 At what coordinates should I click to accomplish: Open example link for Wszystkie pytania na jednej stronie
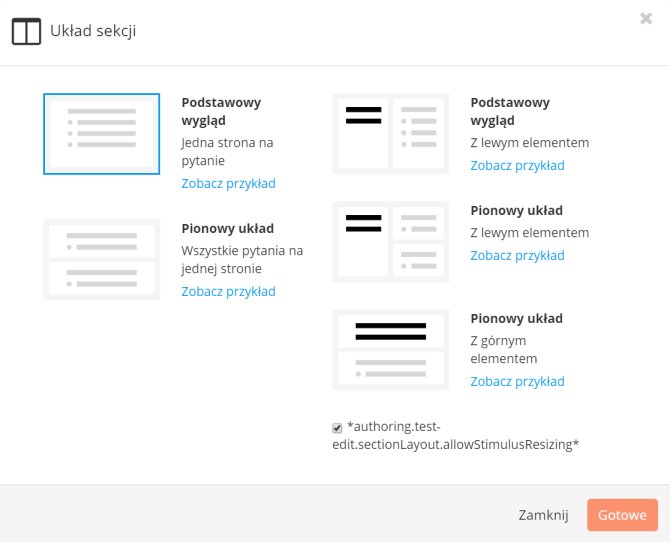pyautogui.click(x=228, y=292)
